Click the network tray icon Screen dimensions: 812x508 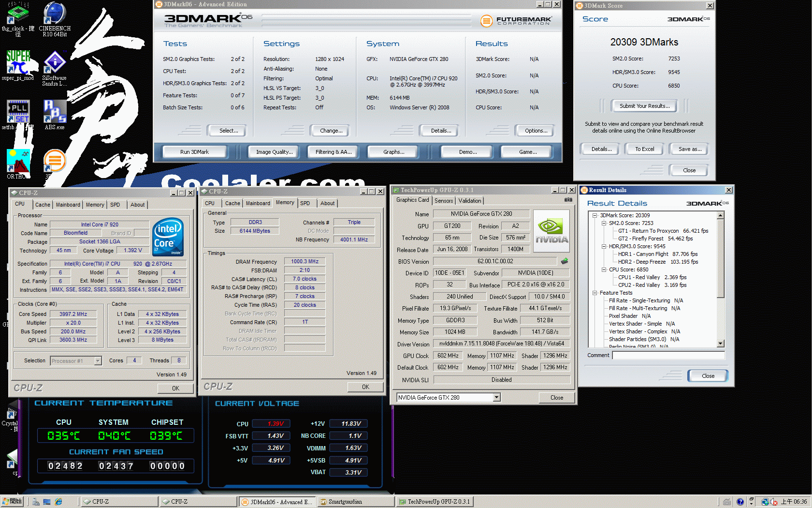(765, 502)
